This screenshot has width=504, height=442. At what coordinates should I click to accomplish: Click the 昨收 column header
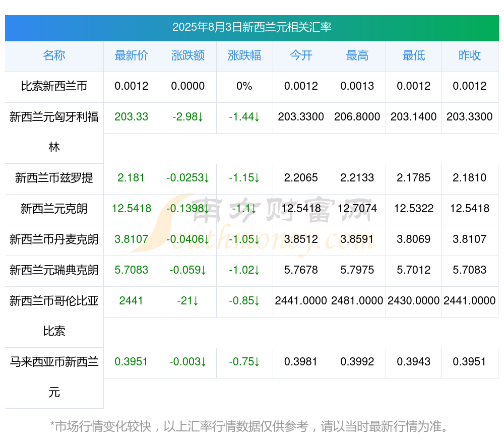pos(470,55)
